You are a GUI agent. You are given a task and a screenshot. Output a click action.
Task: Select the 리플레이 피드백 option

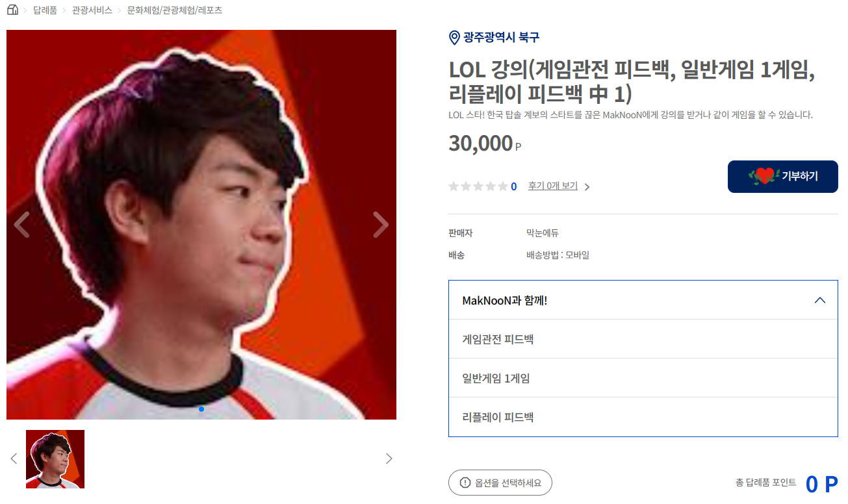pos(643,417)
